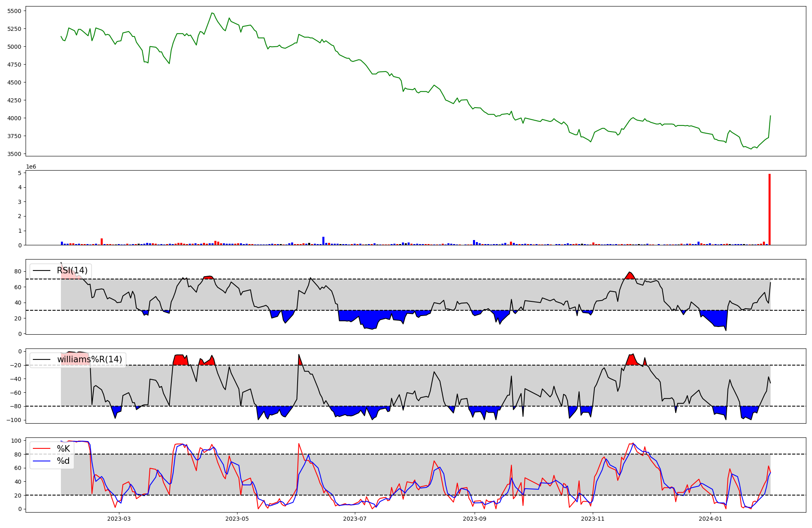Click the 5500 price axis label

pos(15,11)
